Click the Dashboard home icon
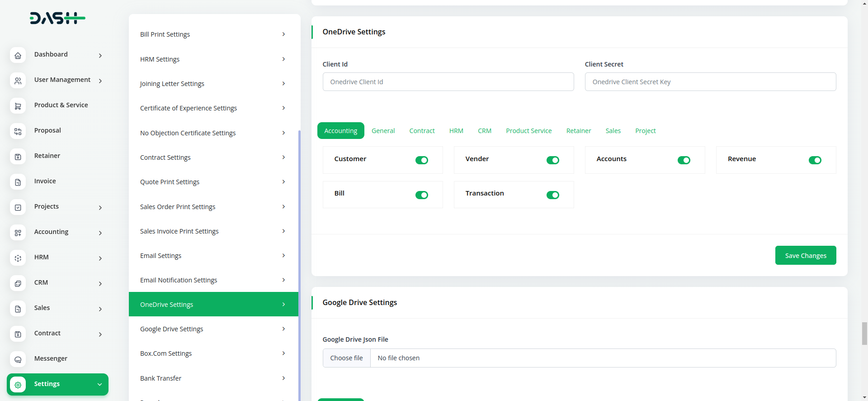The width and height of the screenshot is (868, 401). [x=18, y=55]
